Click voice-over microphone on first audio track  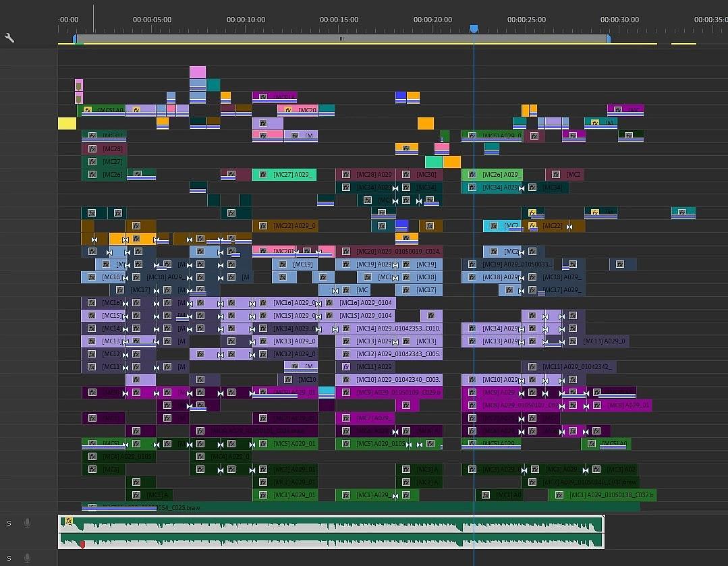tap(28, 523)
